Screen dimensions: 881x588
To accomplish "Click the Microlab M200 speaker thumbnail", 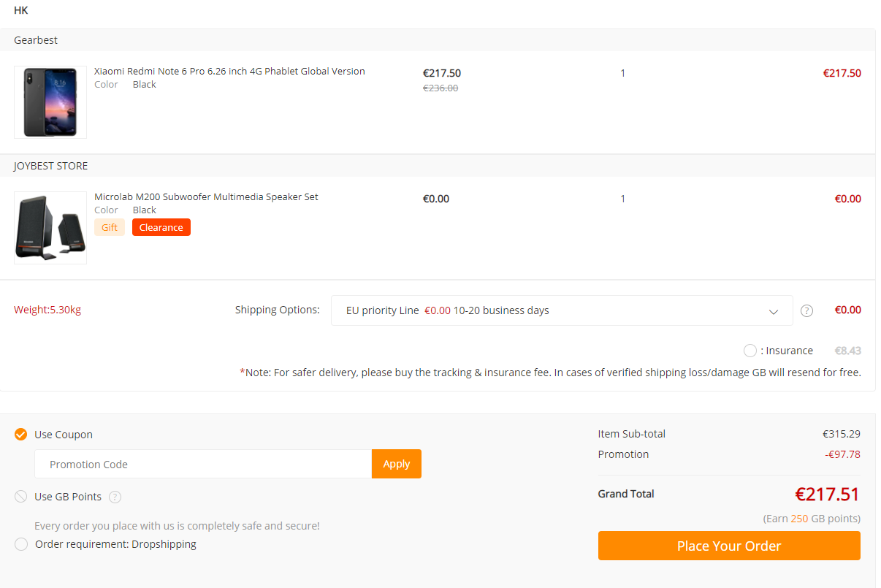I will point(50,228).
